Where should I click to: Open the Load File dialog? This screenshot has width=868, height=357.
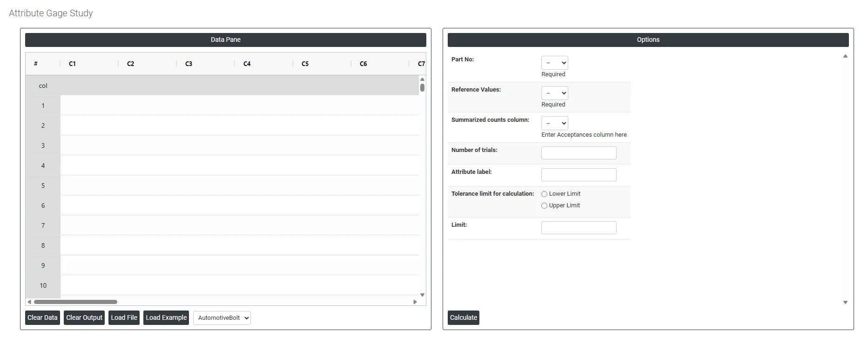click(124, 317)
